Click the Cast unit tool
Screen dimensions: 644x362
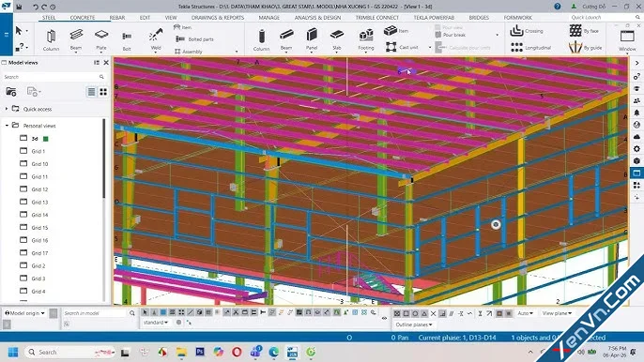pyautogui.click(x=402, y=47)
